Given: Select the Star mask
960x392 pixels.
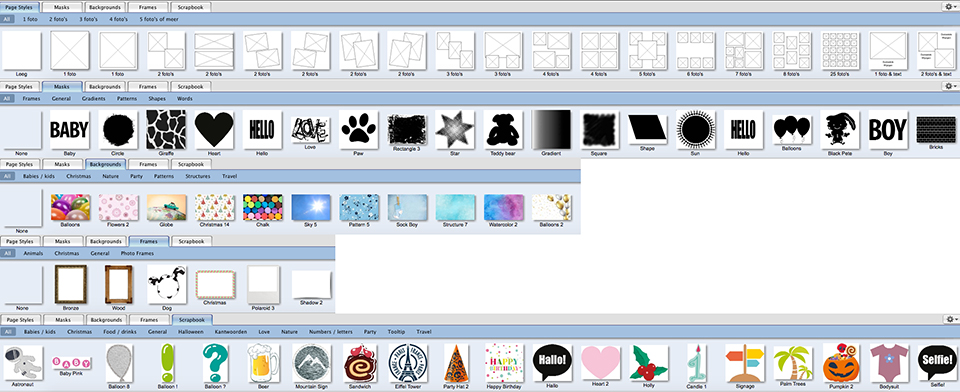Looking at the screenshot, I should (455, 129).
